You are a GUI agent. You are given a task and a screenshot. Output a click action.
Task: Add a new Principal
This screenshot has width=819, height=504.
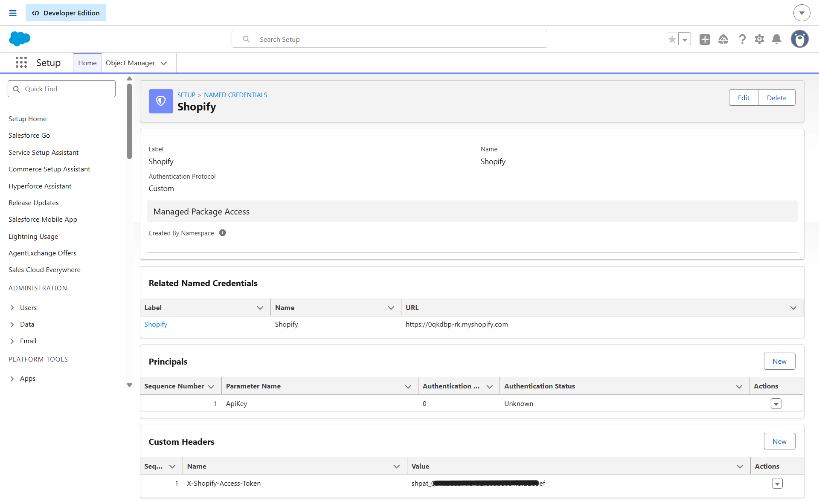[779, 361]
